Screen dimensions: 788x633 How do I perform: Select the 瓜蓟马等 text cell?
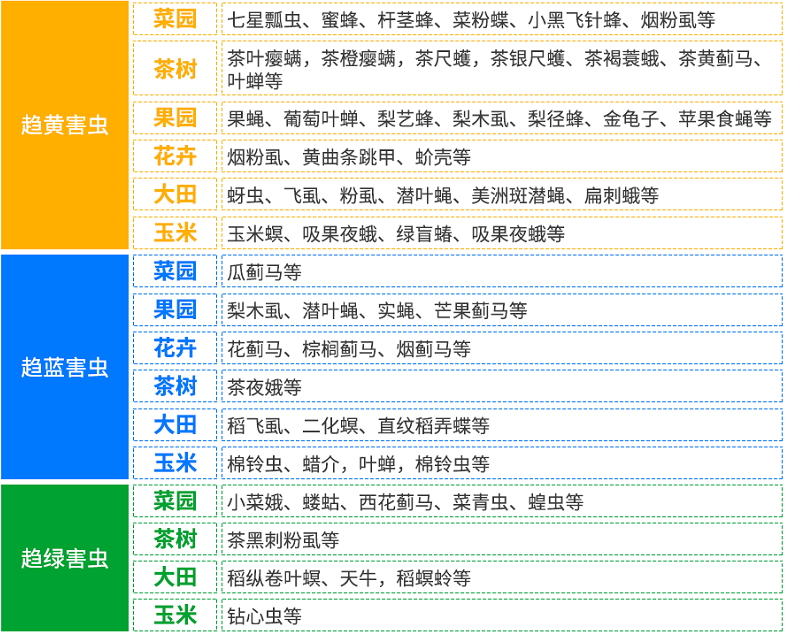(500, 271)
